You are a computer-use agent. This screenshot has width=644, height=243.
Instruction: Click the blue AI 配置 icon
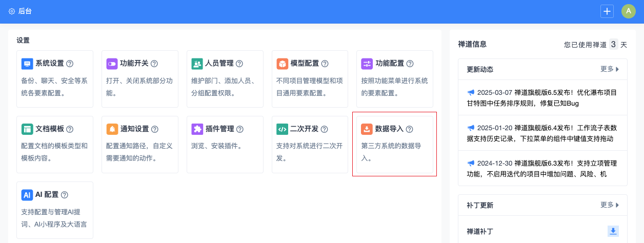pos(27,195)
